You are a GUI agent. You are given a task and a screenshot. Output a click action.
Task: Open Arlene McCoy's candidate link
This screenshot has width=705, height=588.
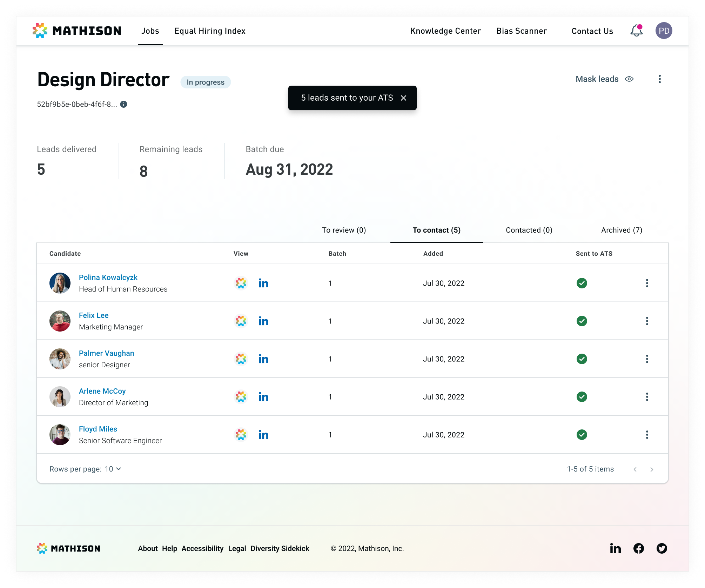pyautogui.click(x=102, y=391)
